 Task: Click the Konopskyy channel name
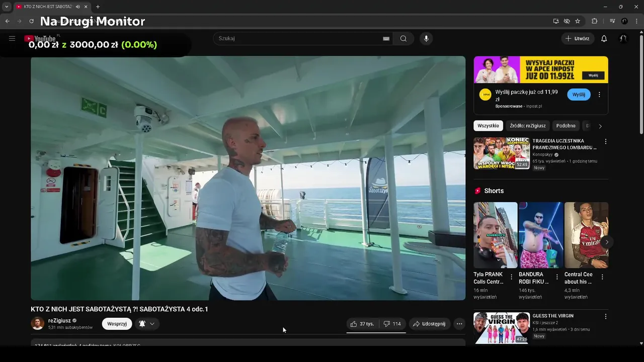click(542, 155)
